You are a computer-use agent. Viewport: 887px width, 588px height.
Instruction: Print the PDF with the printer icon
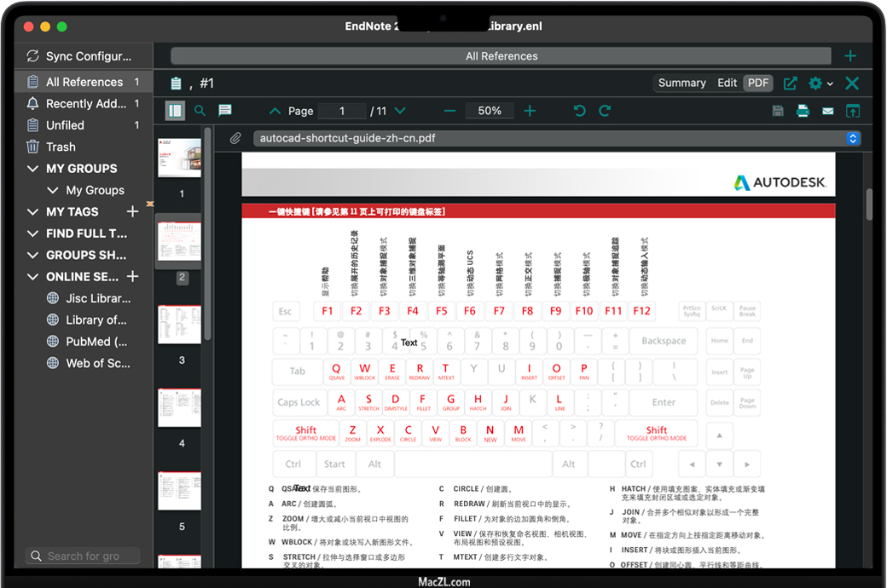point(803,111)
